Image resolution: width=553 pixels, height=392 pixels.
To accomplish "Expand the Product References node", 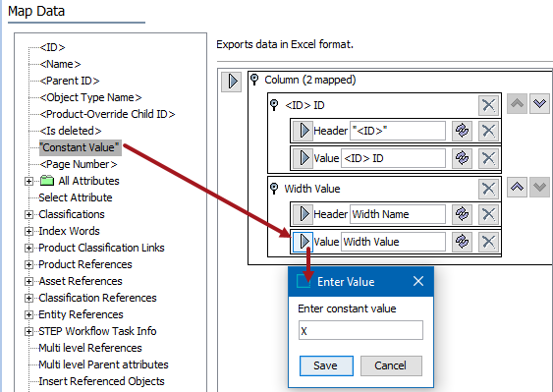I will (28, 264).
